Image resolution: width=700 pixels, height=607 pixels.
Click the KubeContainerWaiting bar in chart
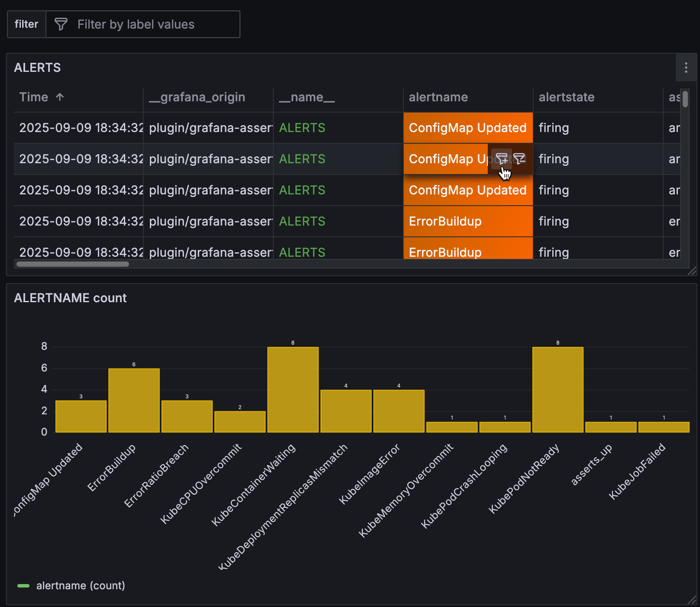(x=293, y=390)
